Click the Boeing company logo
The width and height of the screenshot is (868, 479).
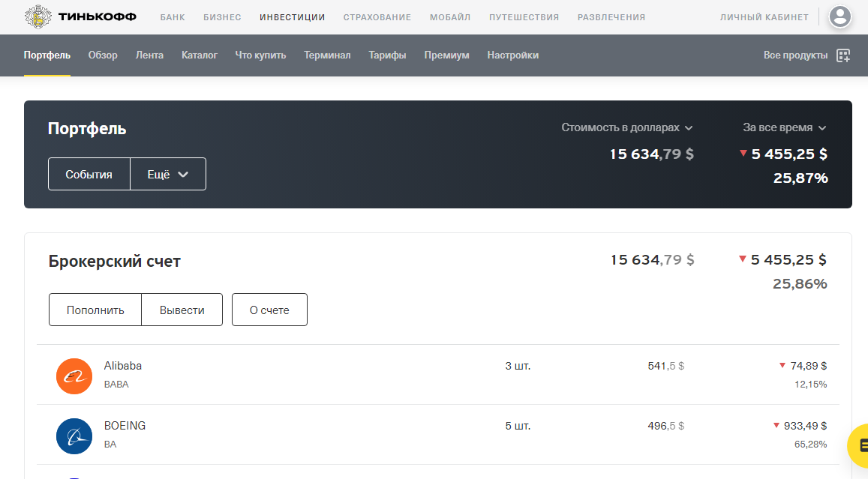[74, 436]
